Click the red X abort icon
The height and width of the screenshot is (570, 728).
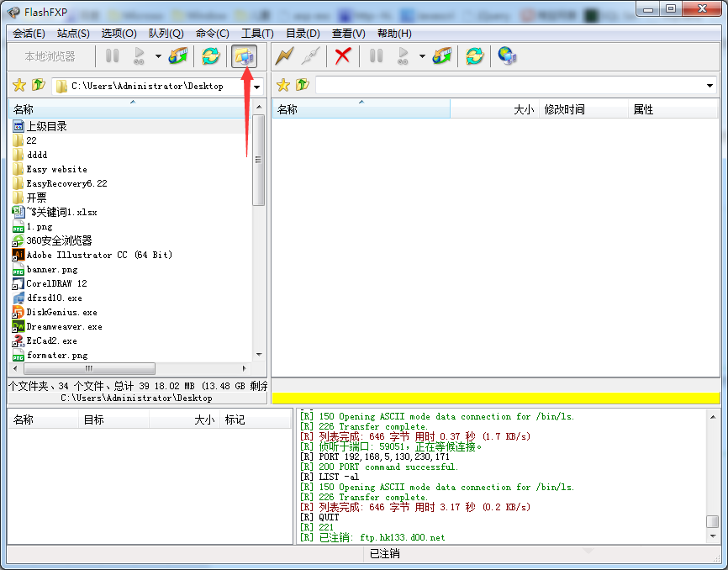342,56
